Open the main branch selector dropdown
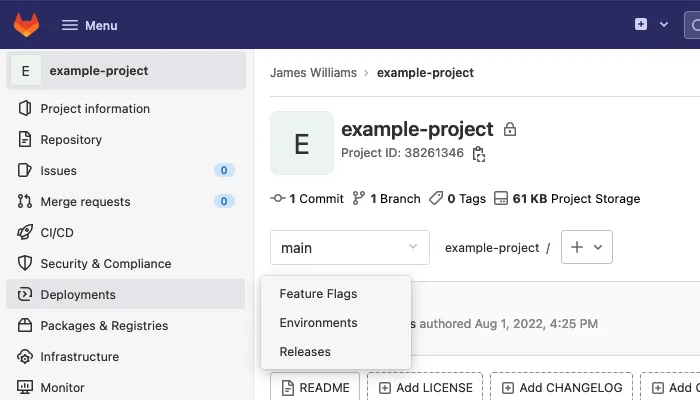This screenshot has height=400, width=700. [349, 247]
